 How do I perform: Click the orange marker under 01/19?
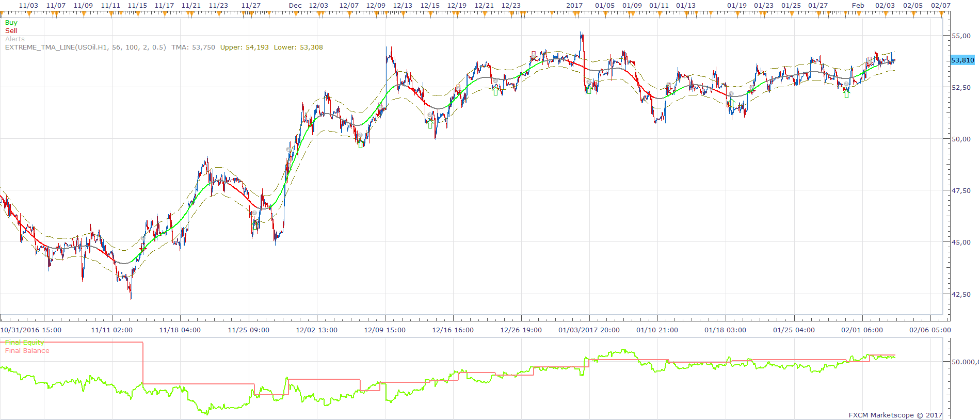(x=737, y=14)
